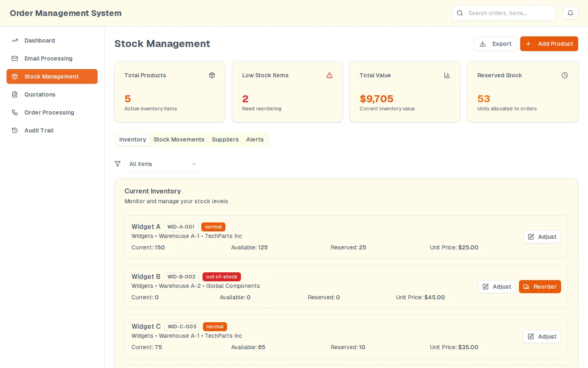This screenshot has width=588, height=368.
Task: Select Stock Management in the sidebar
Action: coord(52,76)
